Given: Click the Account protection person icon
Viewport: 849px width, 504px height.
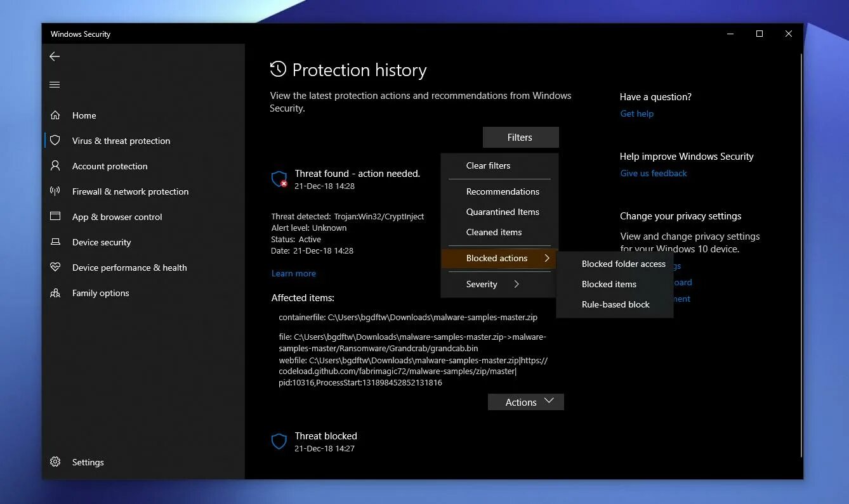Looking at the screenshot, I should [55, 166].
